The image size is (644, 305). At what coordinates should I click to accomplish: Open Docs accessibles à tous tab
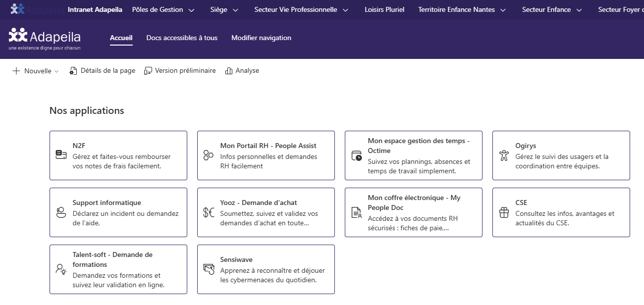pyautogui.click(x=182, y=38)
